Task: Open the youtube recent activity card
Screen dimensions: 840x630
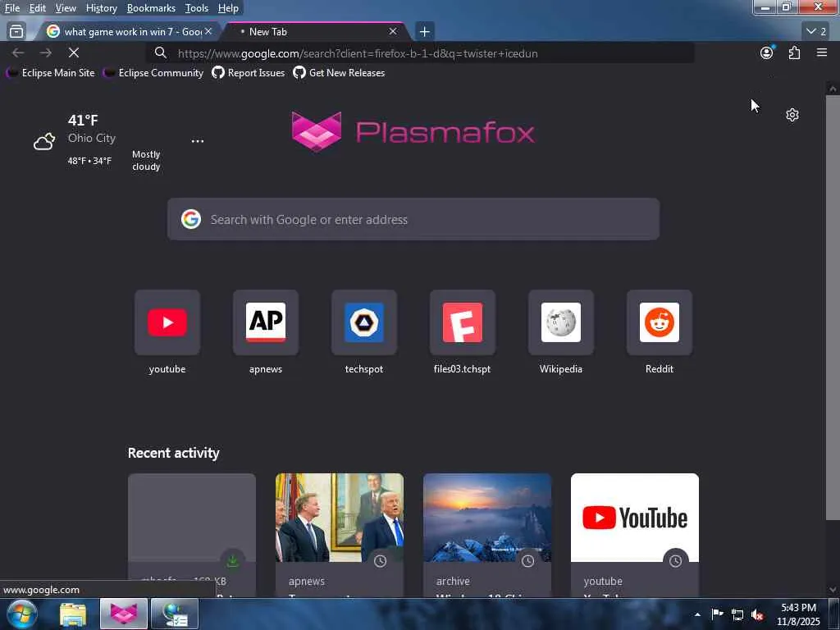Action: (x=635, y=535)
